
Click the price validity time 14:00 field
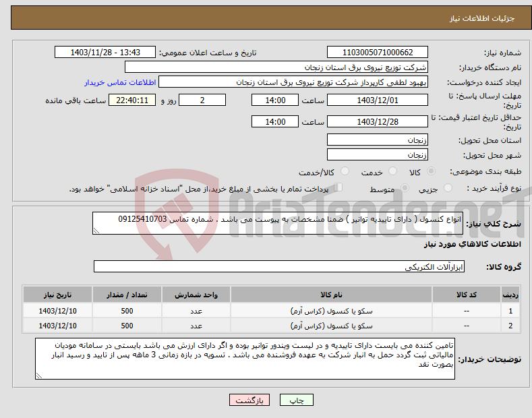point(275,121)
